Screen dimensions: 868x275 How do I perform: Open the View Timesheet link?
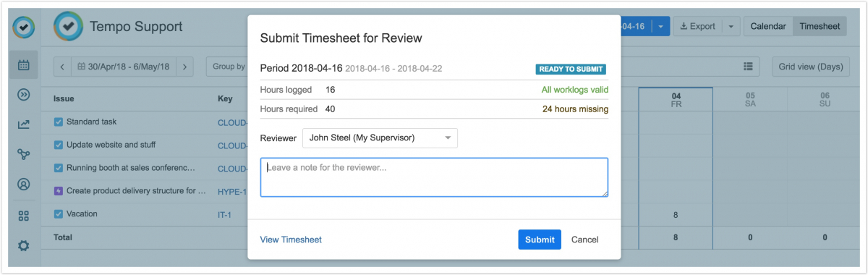pos(291,240)
